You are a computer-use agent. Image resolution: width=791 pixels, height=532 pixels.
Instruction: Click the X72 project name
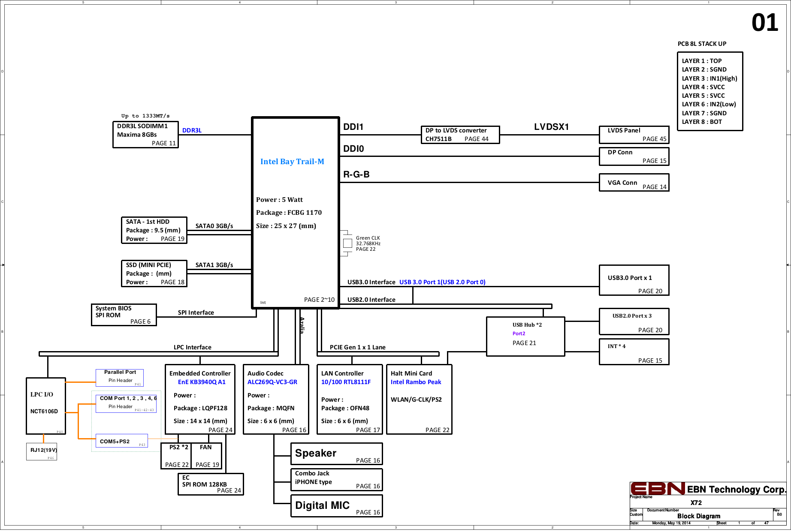[x=696, y=503]
